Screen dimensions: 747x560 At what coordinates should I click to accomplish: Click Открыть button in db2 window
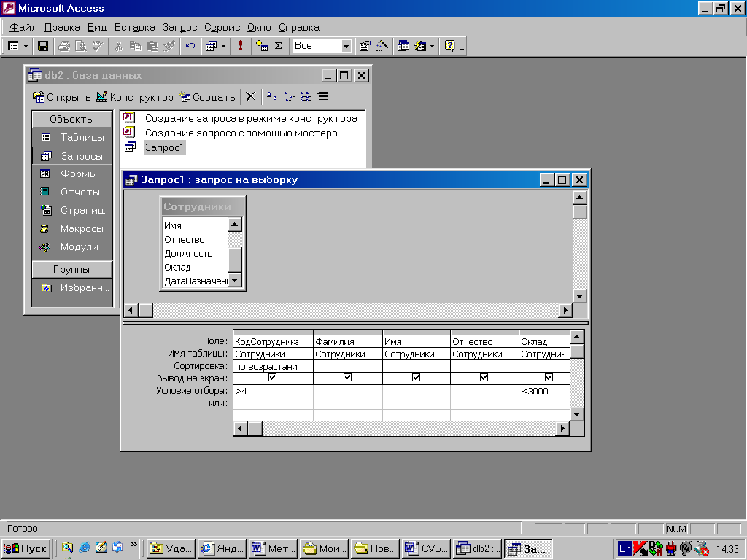[61, 97]
